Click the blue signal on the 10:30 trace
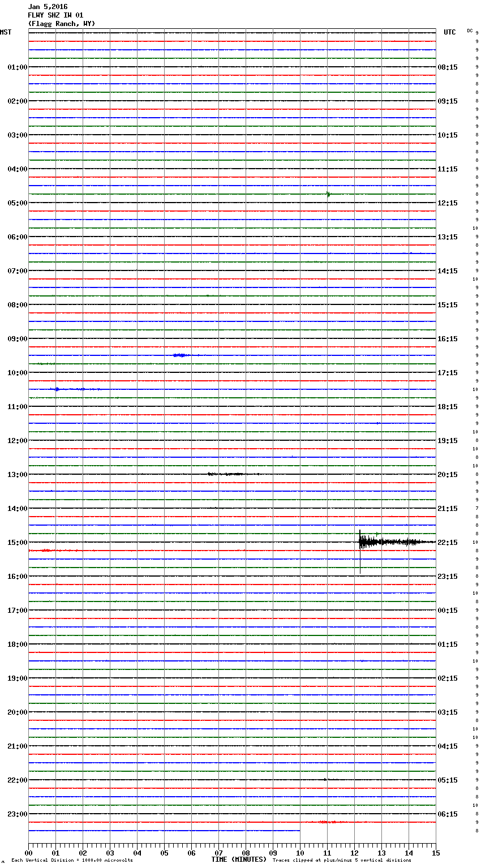This screenshot has height=868, width=481. (57, 389)
